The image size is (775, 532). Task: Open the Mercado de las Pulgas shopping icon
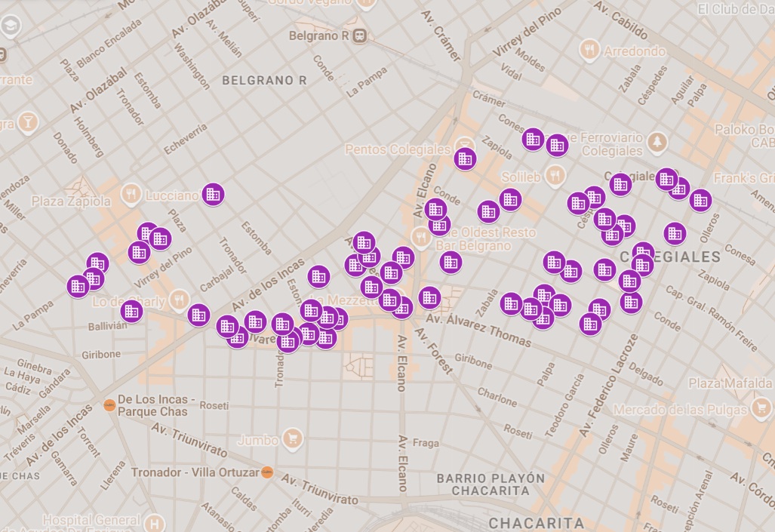coord(760,408)
